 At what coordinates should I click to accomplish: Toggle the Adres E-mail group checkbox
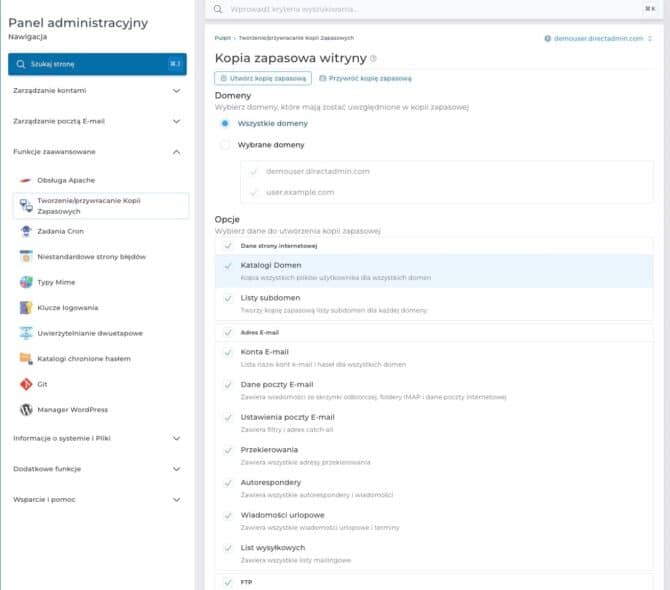coord(228,332)
